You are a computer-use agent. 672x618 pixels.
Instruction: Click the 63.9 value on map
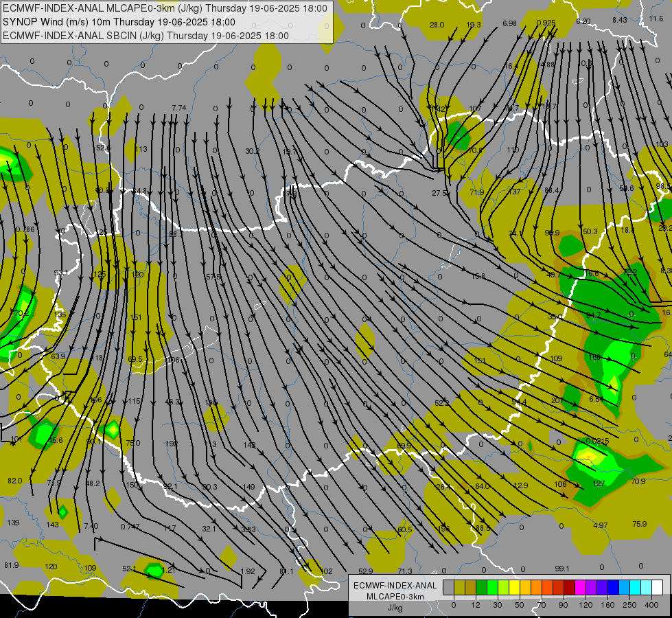(58, 357)
